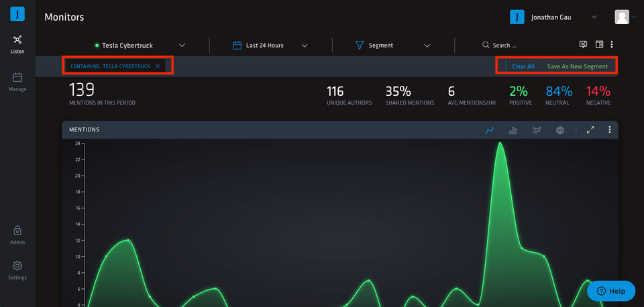Click the 116 Unique Authors stat

pos(349,96)
